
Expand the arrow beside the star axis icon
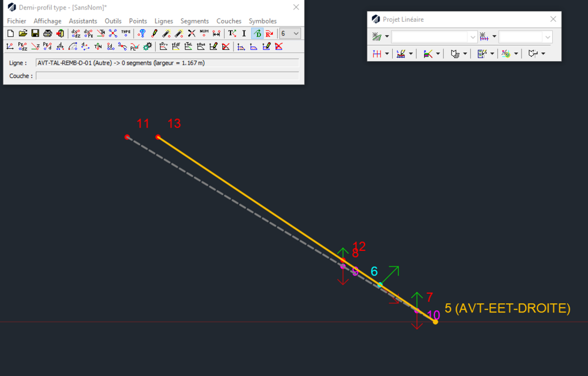pos(495,36)
